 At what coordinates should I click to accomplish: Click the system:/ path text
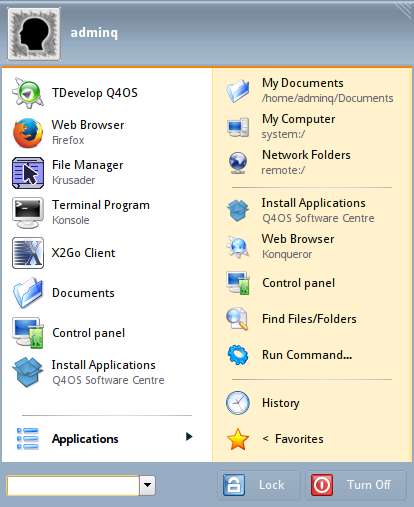283,134
